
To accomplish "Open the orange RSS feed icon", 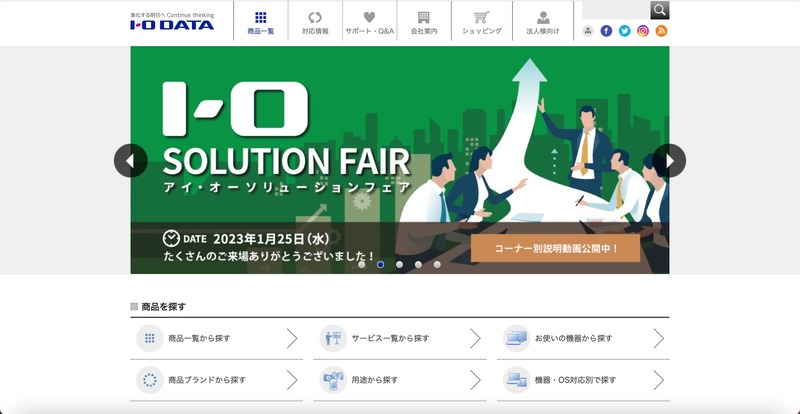I will [x=661, y=31].
